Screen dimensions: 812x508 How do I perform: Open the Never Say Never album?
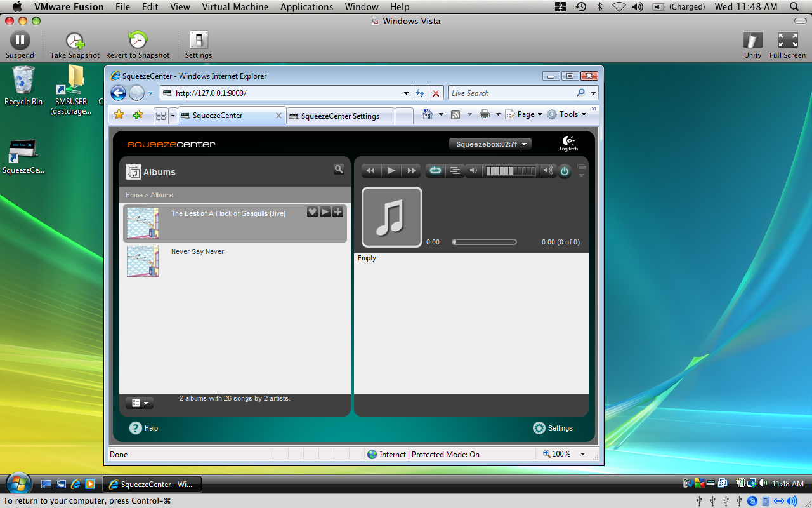pyautogui.click(x=197, y=251)
